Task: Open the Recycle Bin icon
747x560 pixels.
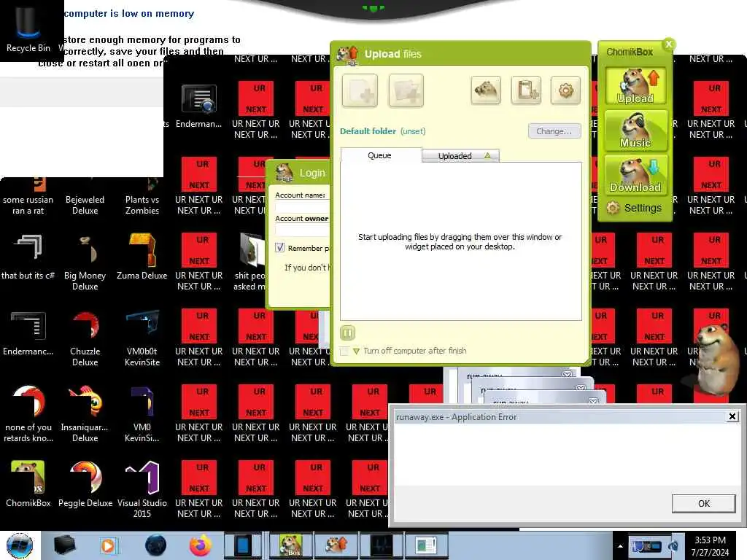Action: click(x=28, y=29)
